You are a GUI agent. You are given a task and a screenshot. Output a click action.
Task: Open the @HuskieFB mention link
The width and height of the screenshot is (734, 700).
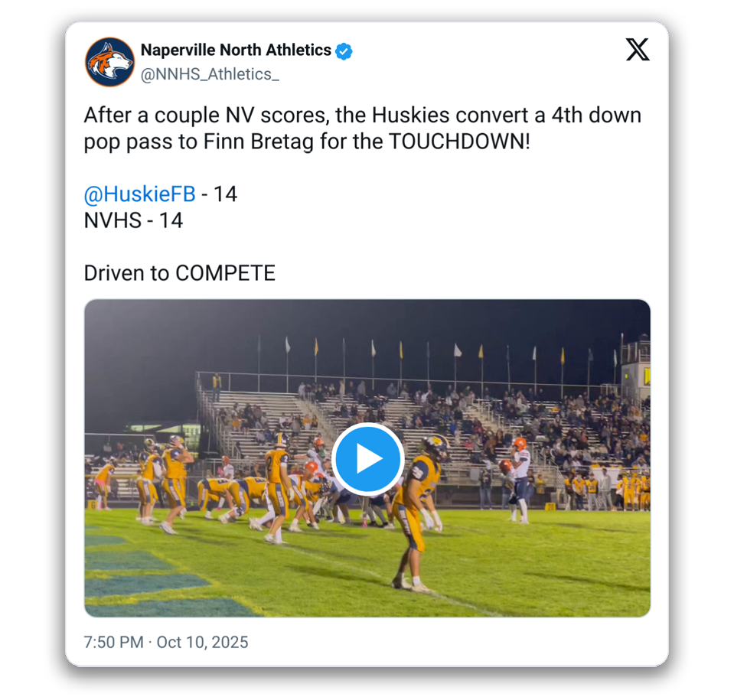tap(139, 194)
